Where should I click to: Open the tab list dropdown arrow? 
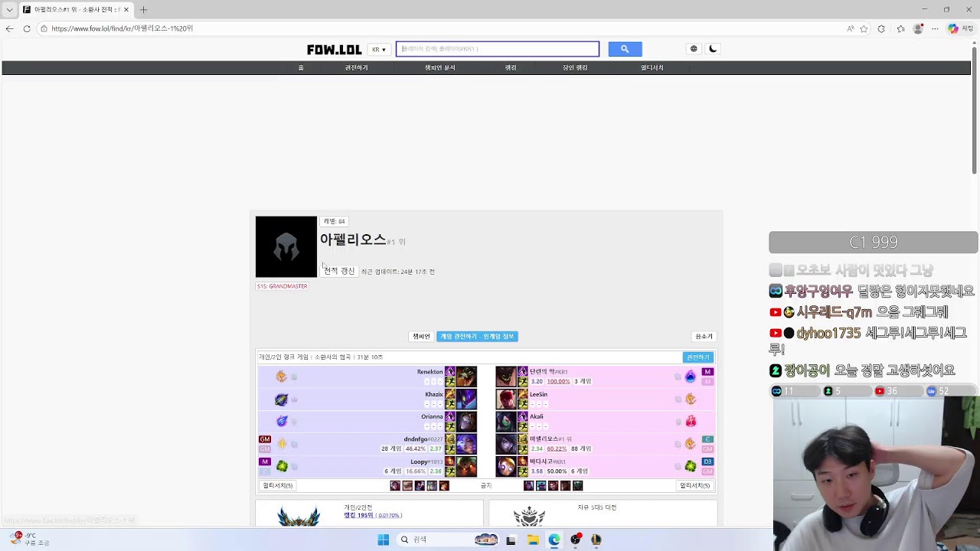point(9,9)
